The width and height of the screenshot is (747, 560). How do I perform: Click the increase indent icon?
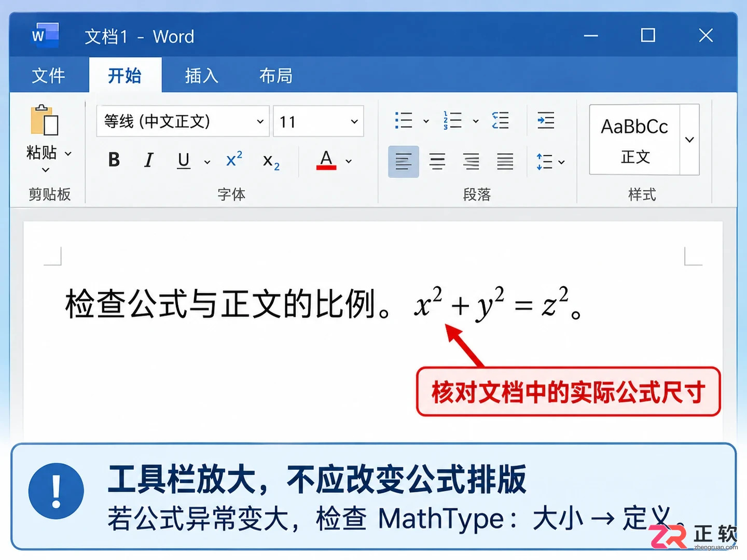pos(546,120)
